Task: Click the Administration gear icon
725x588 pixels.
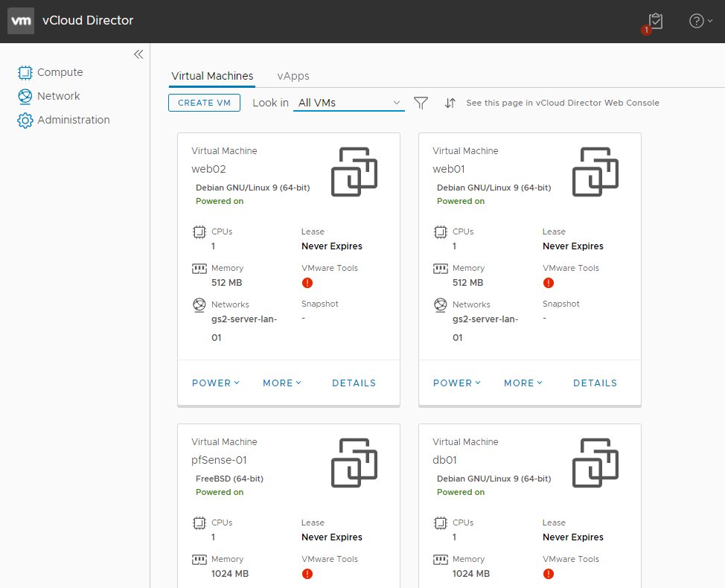Action: pyautogui.click(x=25, y=120)
